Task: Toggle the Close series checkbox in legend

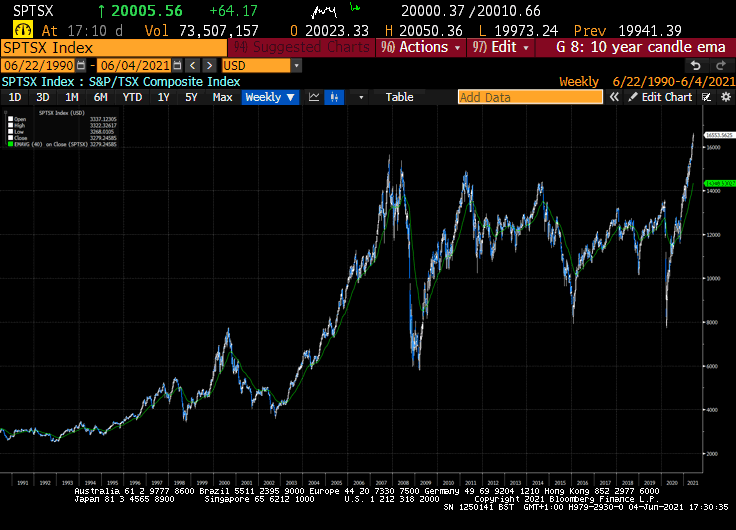Action: point(10,138)
